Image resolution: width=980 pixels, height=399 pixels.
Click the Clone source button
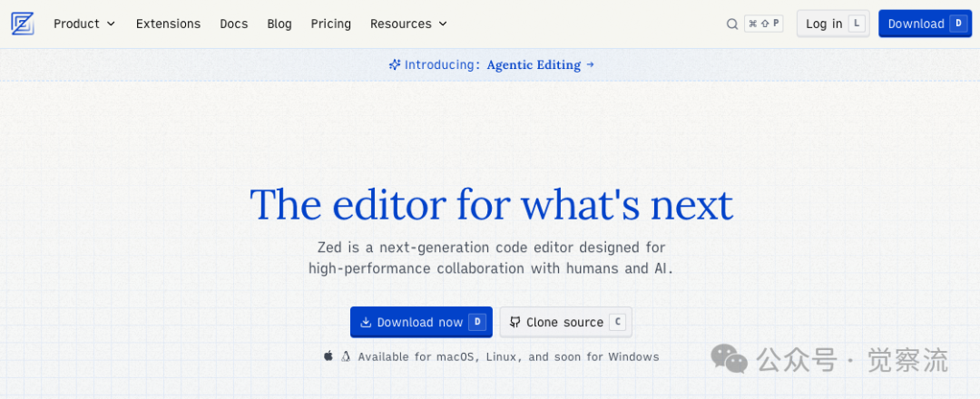click(565, 322)
